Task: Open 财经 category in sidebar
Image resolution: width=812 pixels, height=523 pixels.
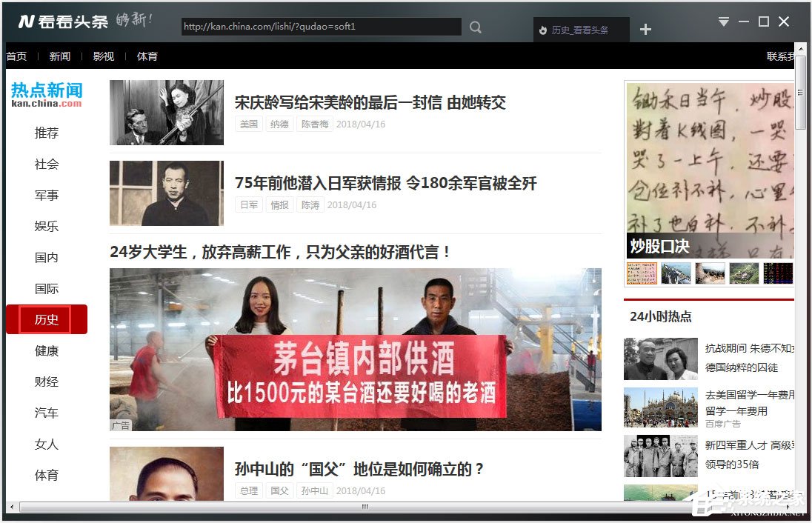Action: click(x=47, y=382)
